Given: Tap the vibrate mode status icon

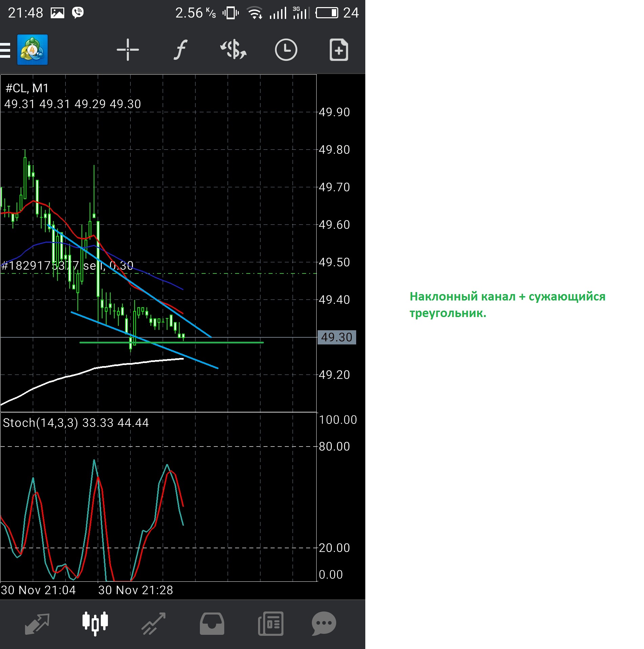Looking at the screenshot, I should (x=231, y=13).
